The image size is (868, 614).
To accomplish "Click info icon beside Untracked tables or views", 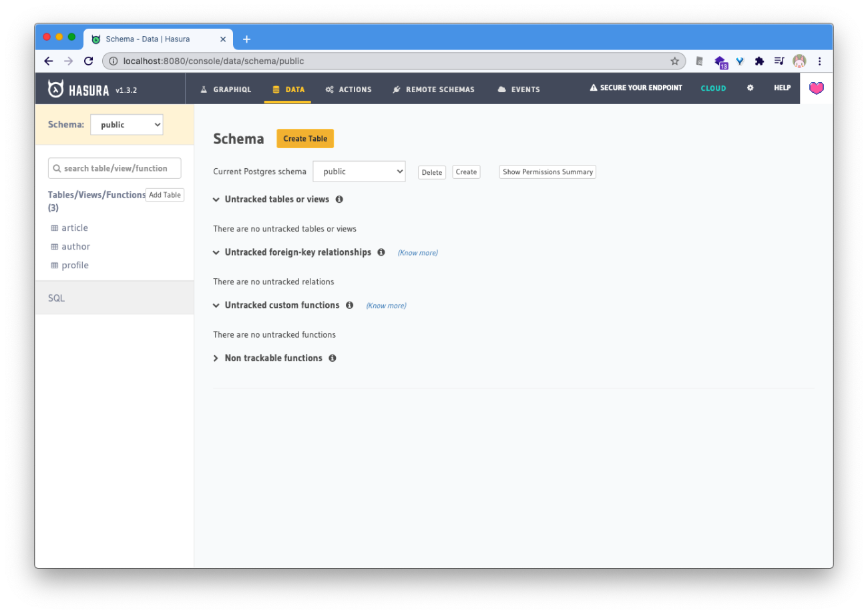I will click(x=339, y=200).
